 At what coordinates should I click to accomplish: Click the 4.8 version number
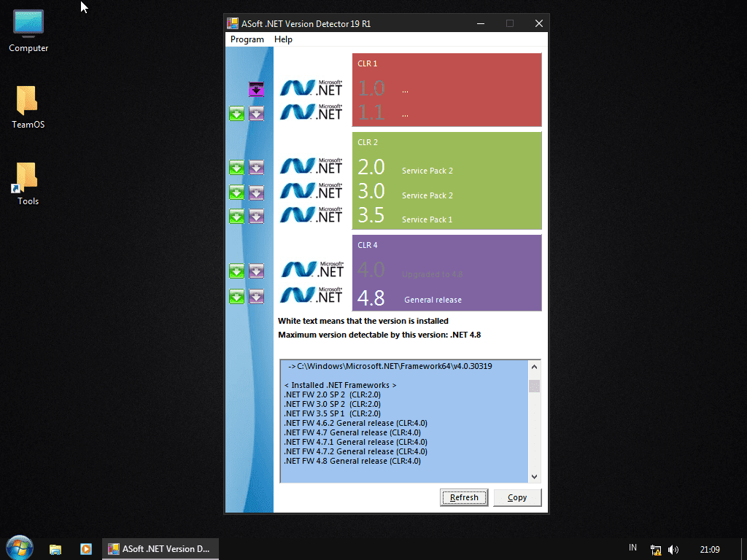coord(371,298)
